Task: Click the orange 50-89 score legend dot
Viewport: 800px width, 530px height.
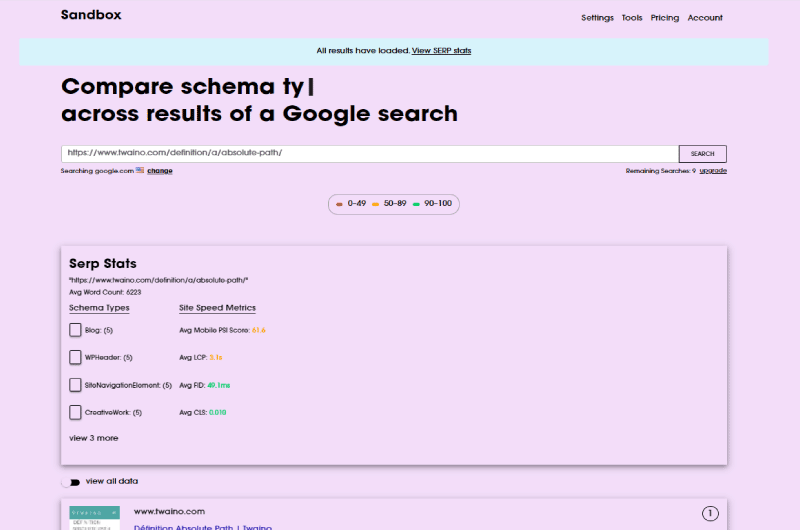Action: tap(376, 204)
